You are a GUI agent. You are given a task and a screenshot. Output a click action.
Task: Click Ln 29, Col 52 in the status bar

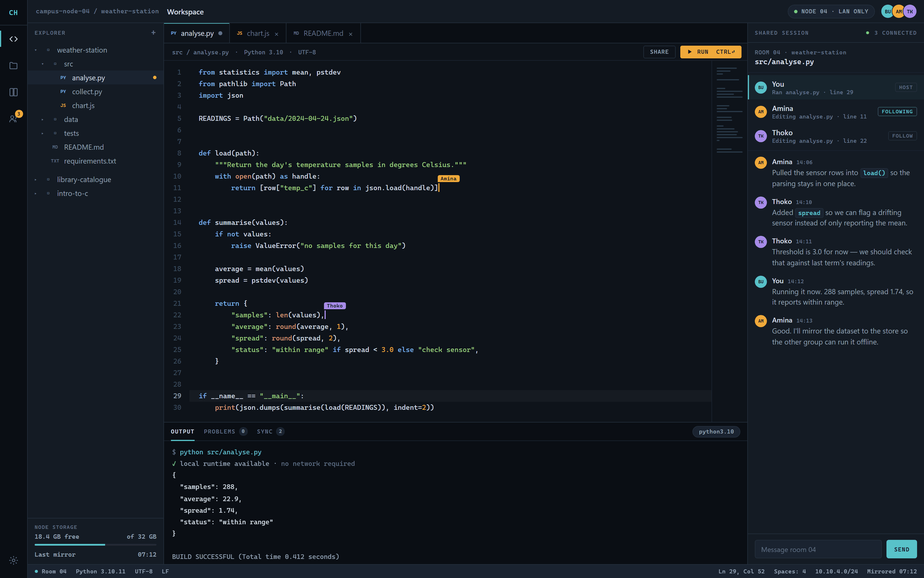742,572
